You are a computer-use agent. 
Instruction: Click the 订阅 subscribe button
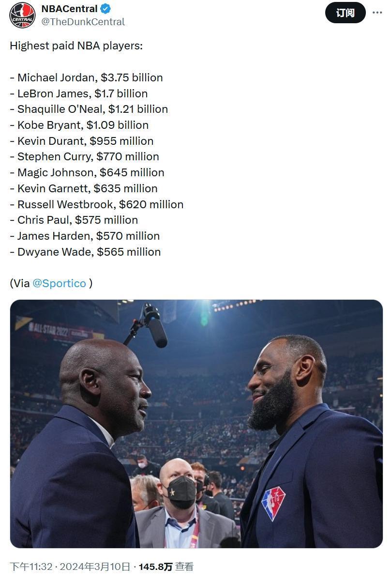point(345,13)
